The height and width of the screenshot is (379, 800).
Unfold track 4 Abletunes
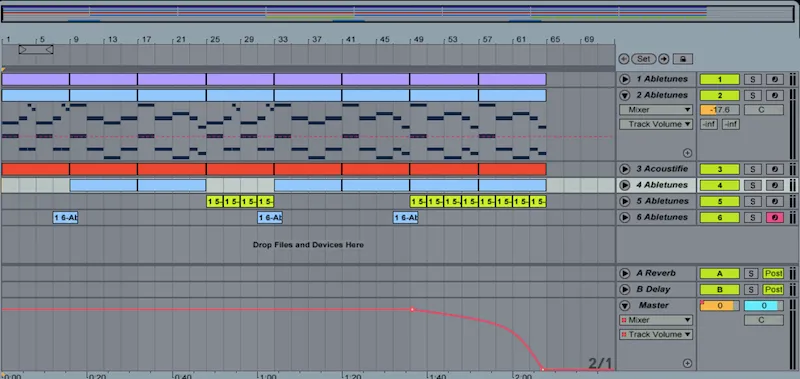coord(624,185)
